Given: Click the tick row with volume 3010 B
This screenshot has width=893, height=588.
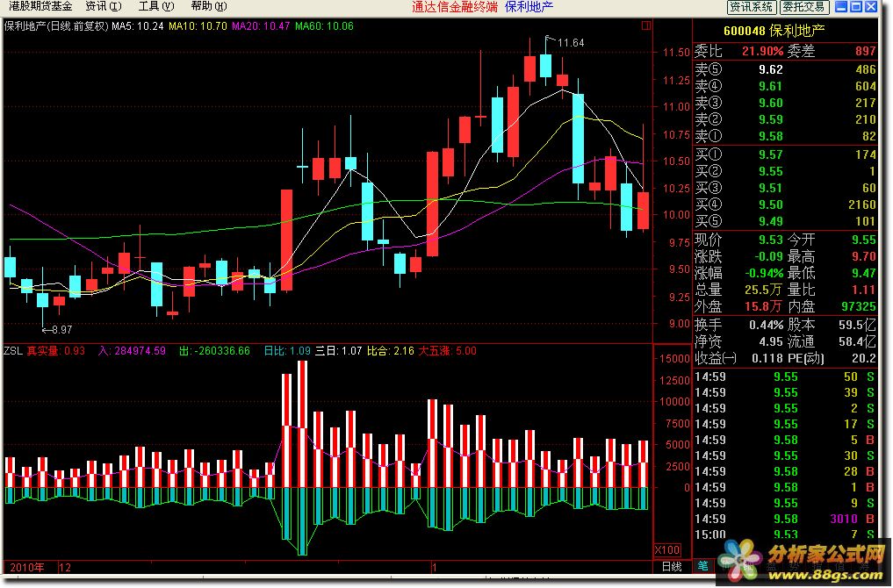Looking at the screenshot, I should point(785,520).
